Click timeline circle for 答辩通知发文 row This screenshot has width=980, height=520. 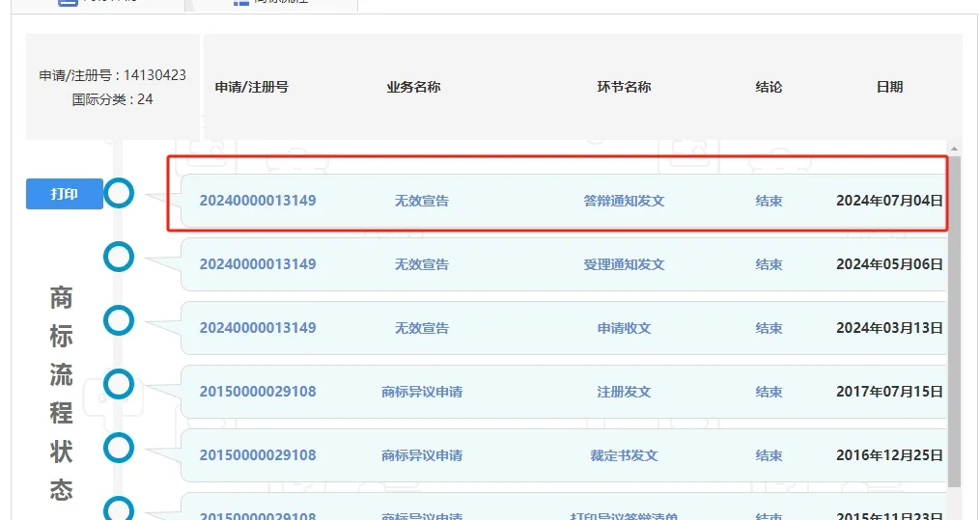coord(119,193)
